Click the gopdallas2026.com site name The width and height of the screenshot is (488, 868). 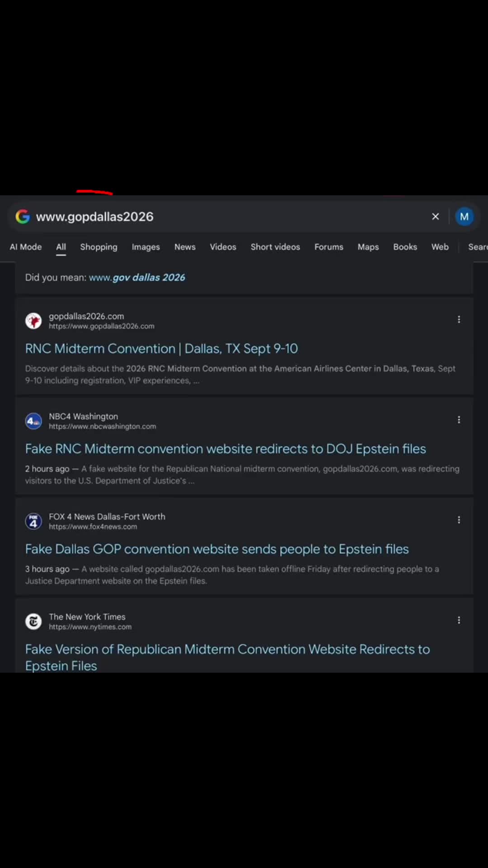[x=86, y=316]
